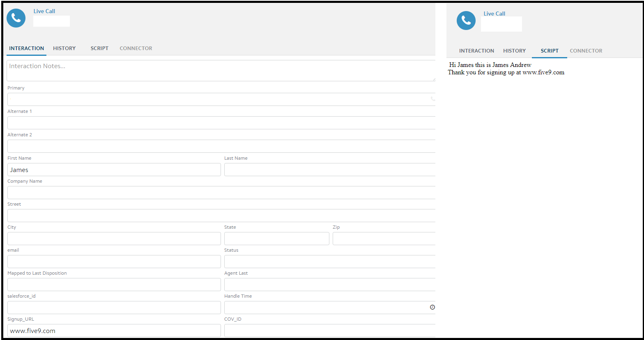The height and width of the screenshot is (340, 644).
Task: Click the Live Call title in the script panel
Action: pos(494,14)
